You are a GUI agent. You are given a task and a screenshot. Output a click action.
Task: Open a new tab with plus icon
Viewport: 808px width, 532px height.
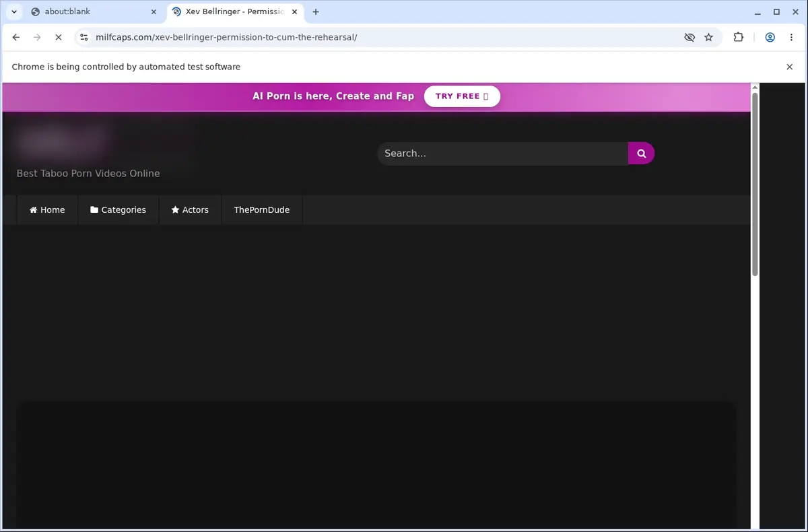[316, 11]
